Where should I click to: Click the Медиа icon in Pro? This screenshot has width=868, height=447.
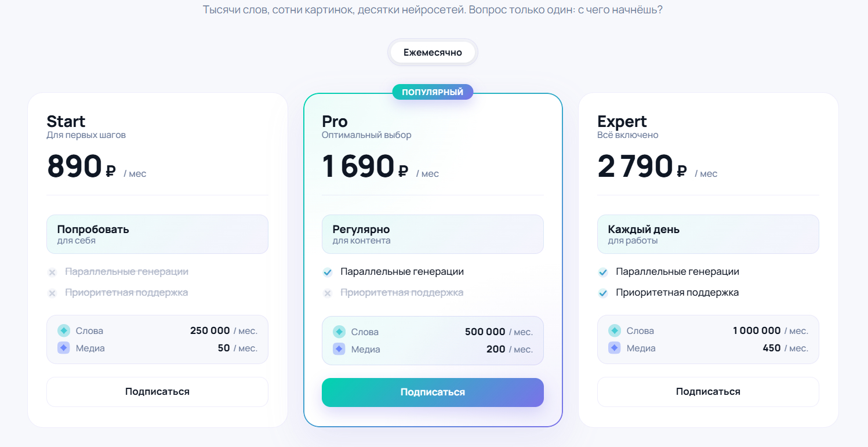pyautogui.click(x=339, y=350)
